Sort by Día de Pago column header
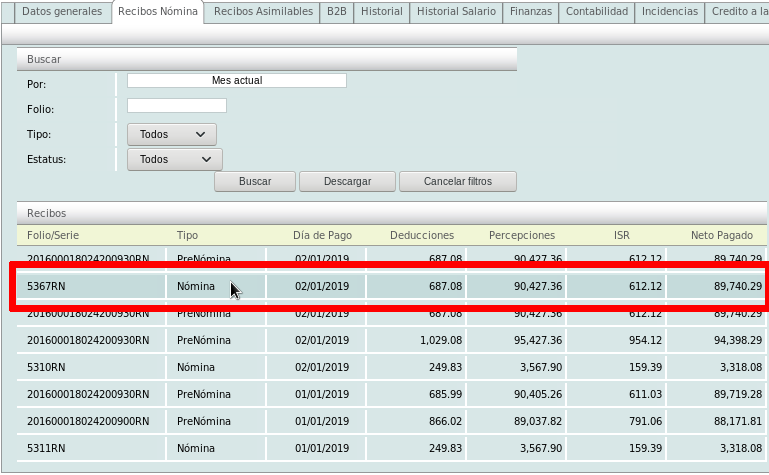Screen dimensions: 769x475 coord(322,235)
